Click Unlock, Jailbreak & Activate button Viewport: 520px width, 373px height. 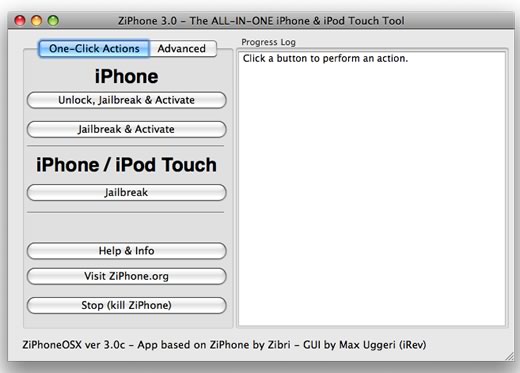126,100
